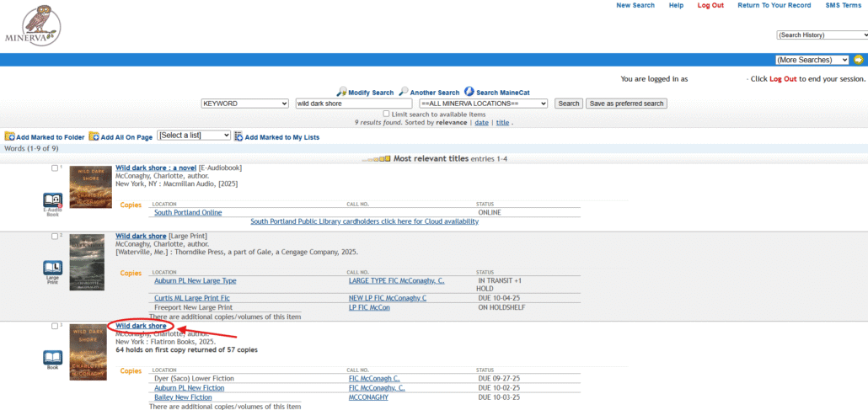Click the search text field containing 'wild dark shore'

[352, 104]
